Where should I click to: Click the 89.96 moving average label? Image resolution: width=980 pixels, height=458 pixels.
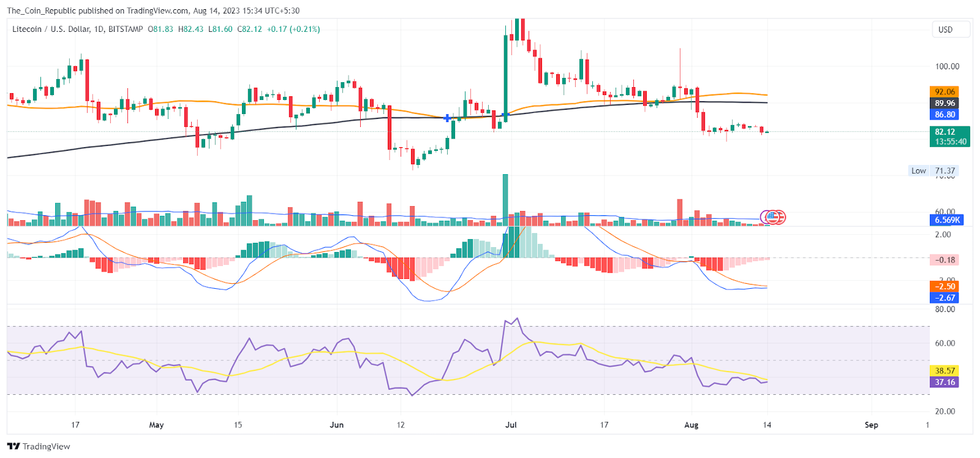click(944, 103)
